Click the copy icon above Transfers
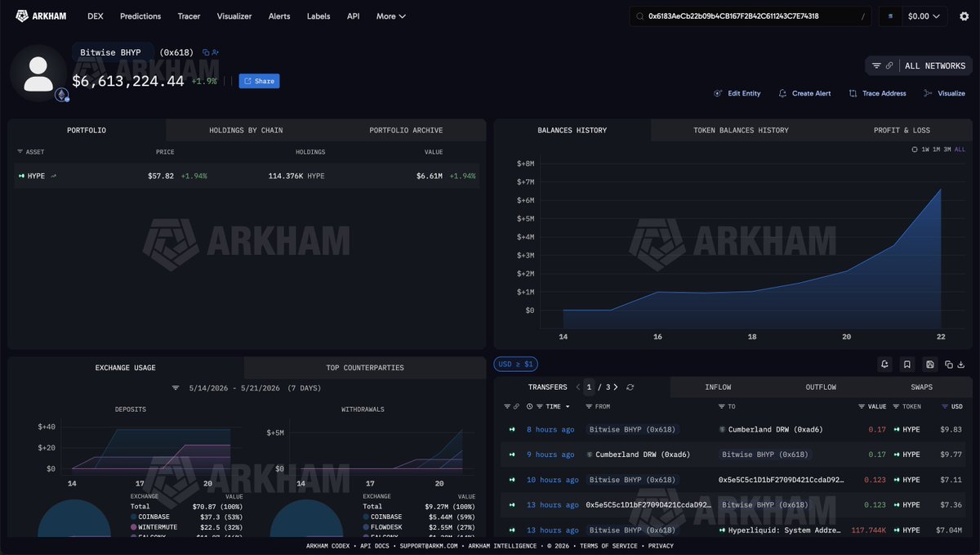The width and height of the screenshot is (980, 555). point(949,365)
